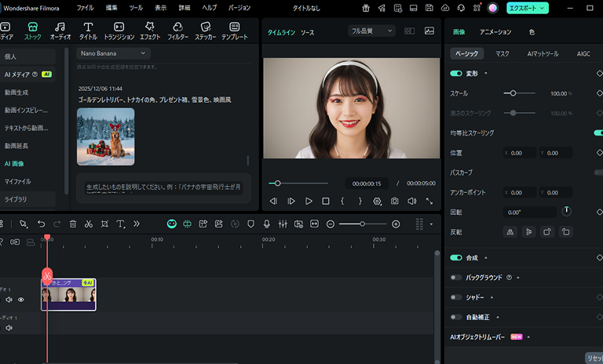Toggle the Composite (合成) switch
Viewport: 603px width, 364px height.
tap(456, 257)
